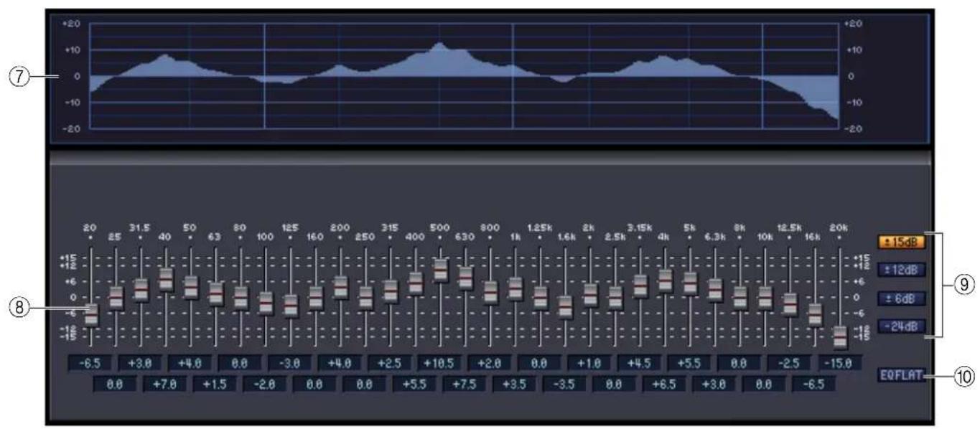Click the +1.0 gain value box
Image resolution: width=980 pixels, height=429 pixels.
pyautogui.click(x=589, y=363)
